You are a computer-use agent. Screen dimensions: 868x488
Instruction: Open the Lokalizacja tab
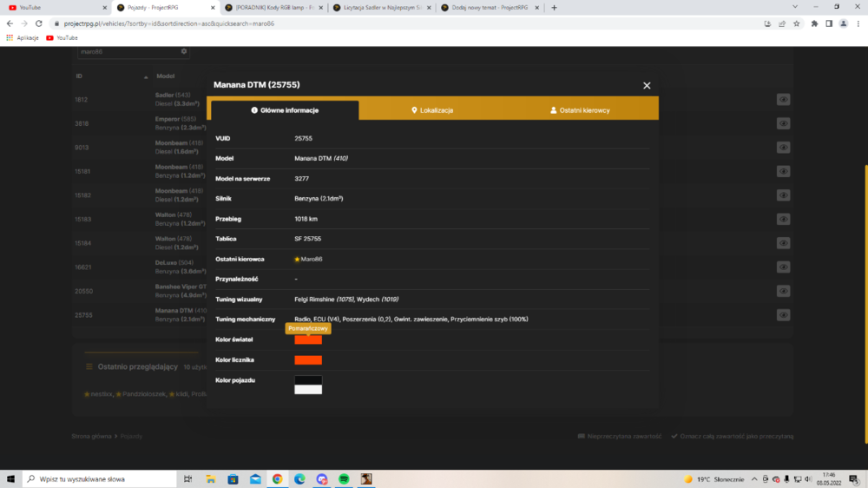click(432, 110)
